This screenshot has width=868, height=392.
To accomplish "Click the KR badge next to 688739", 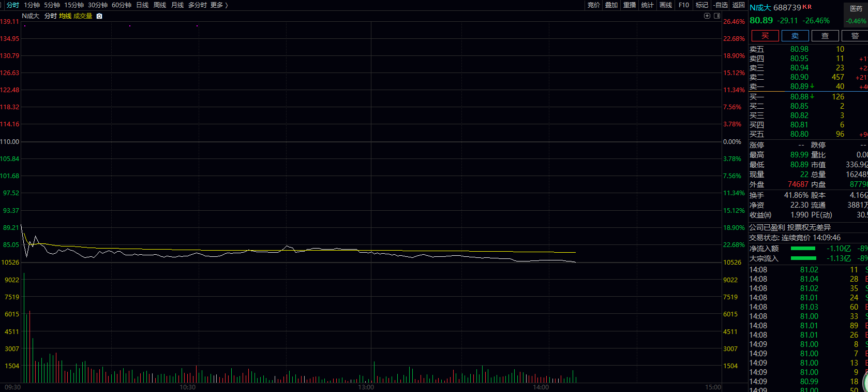I will tap(807, 7).
